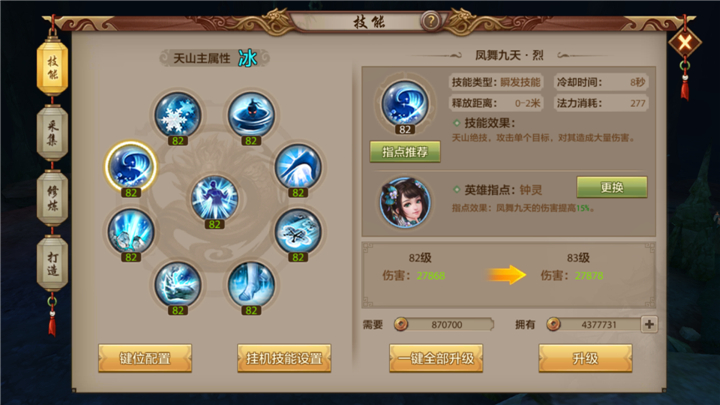
Task: Select the ice slash skill icon
Action: (x=298, y=167)
